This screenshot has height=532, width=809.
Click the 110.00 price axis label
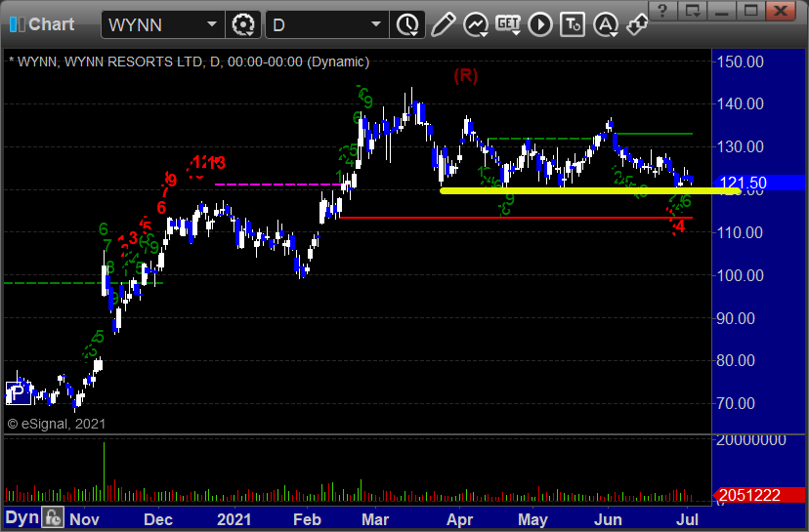pyautogui.click(x=740, y=232)
